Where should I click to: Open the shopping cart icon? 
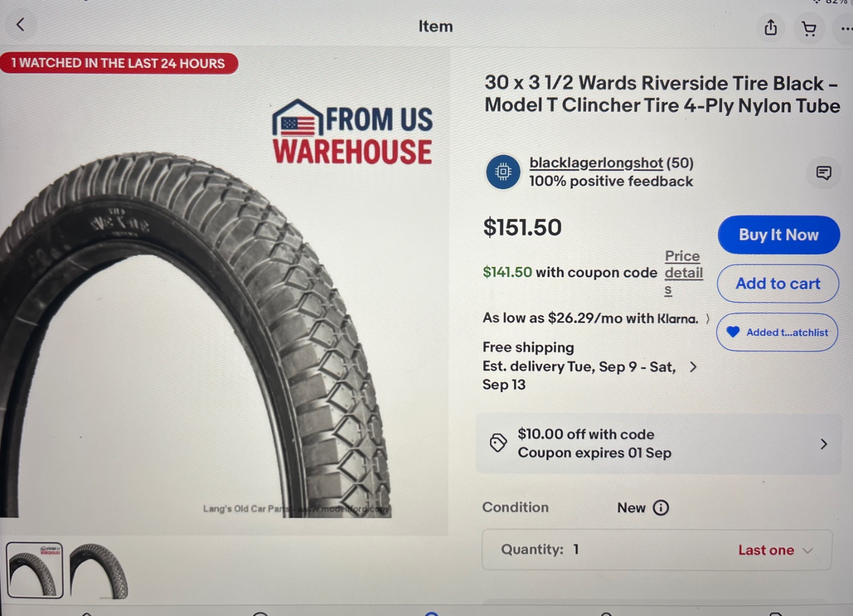coord(809,28)
